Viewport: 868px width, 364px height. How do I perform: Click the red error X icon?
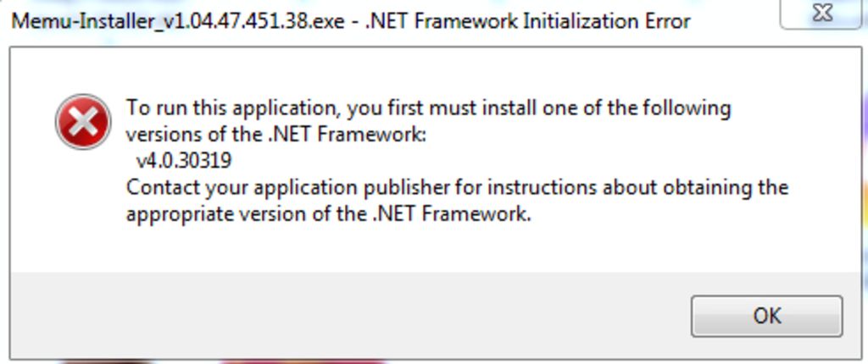coord(83,122)
